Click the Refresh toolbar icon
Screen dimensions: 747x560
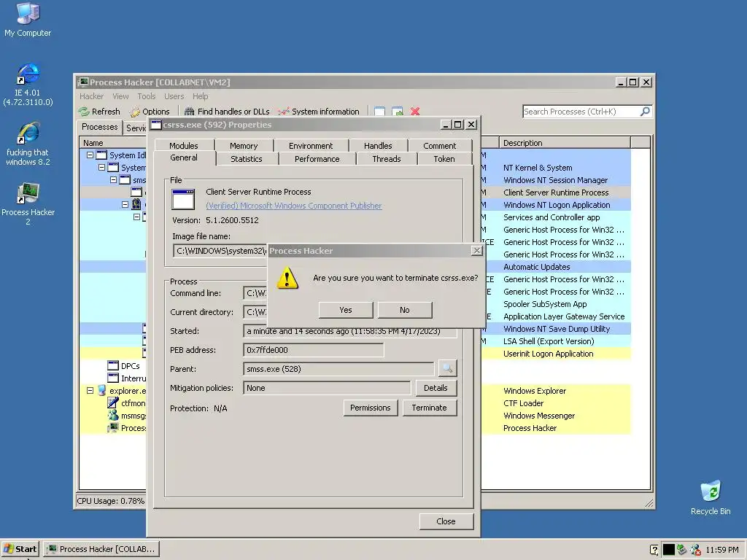[x=85, y=112]
